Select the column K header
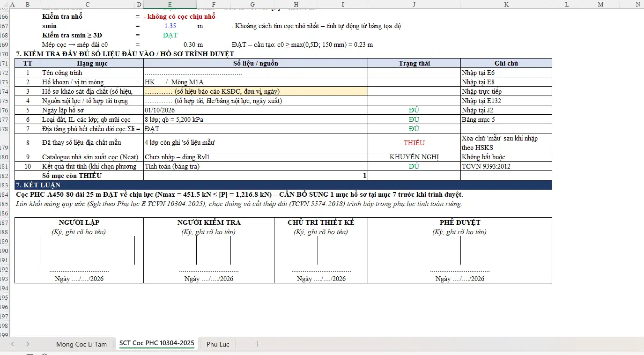This screenshot has height=355, width=644. coord(506,4)
